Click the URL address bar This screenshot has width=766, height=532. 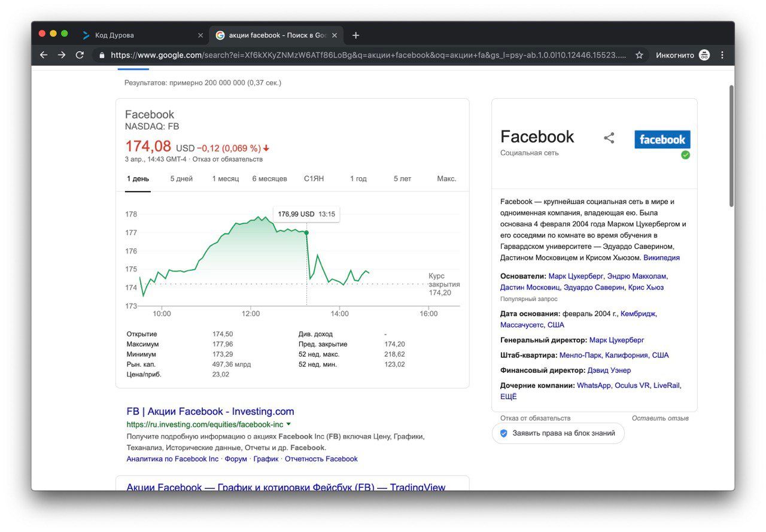[359, 55]
